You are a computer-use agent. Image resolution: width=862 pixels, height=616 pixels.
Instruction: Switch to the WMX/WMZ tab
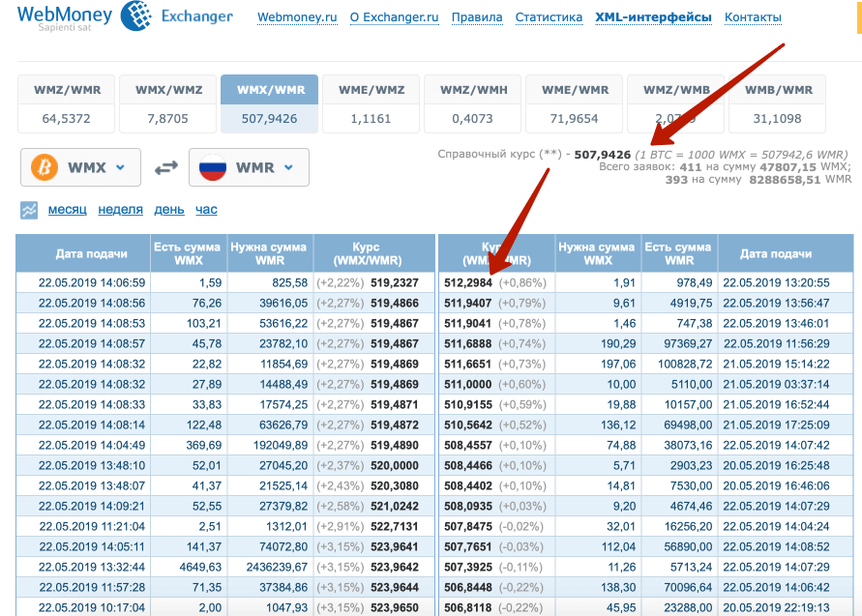tap(168, 103)
